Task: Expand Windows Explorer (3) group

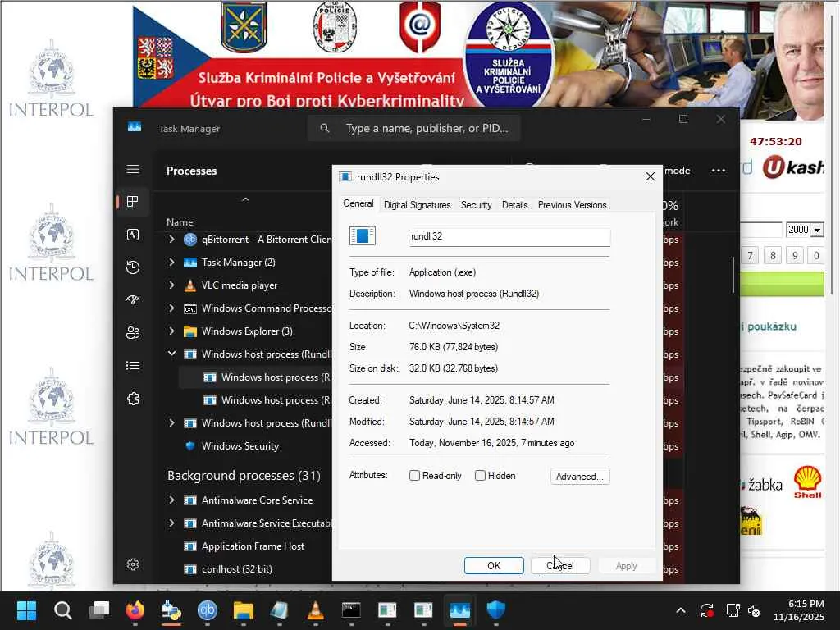Action: (171, 331)
